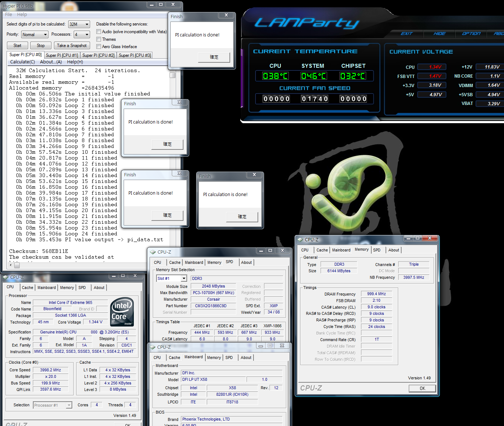This screenshot has width=504, height=426.
Task: Click OK in the CPU-Z Memory window
Action: point(422,388)
